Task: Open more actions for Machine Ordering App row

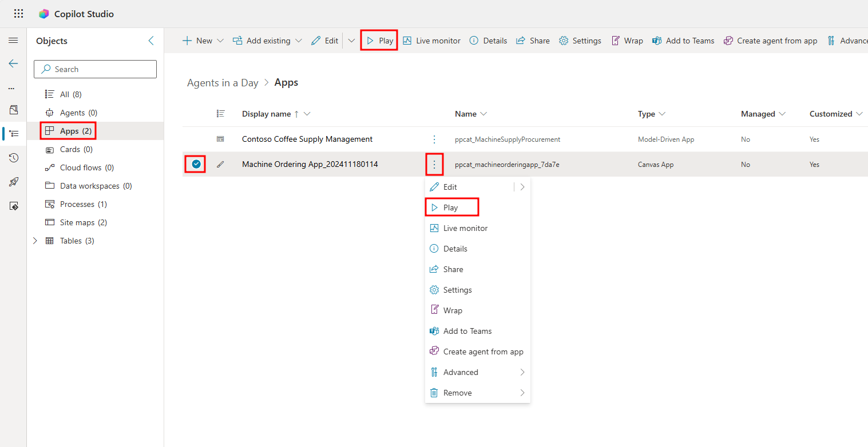Action: (434, 165)
